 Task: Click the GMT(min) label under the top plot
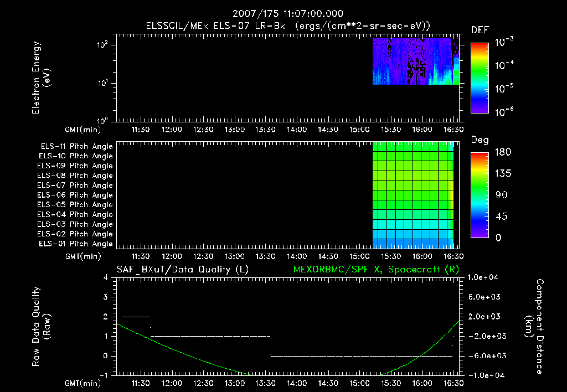coord(83,130)
